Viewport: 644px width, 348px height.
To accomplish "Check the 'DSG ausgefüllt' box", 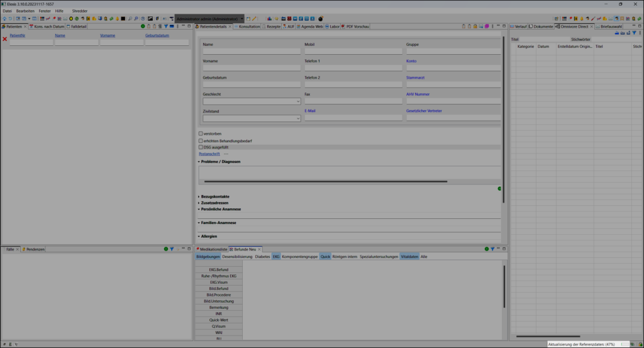I will point(201,147).
